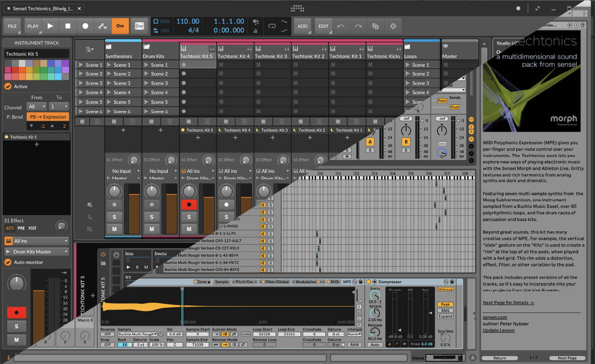The image size is (595, 364).
Task: Click the track name field Techtonic Kit 5
Action: click(37, 54)
